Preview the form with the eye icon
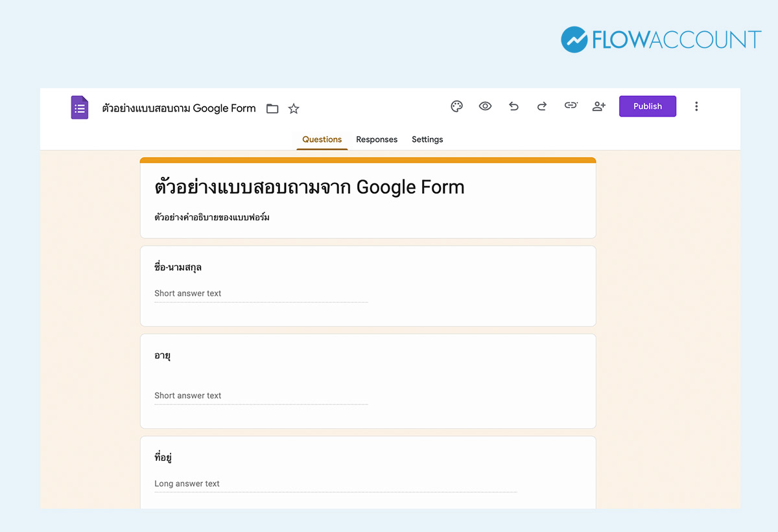 (485, 106)
